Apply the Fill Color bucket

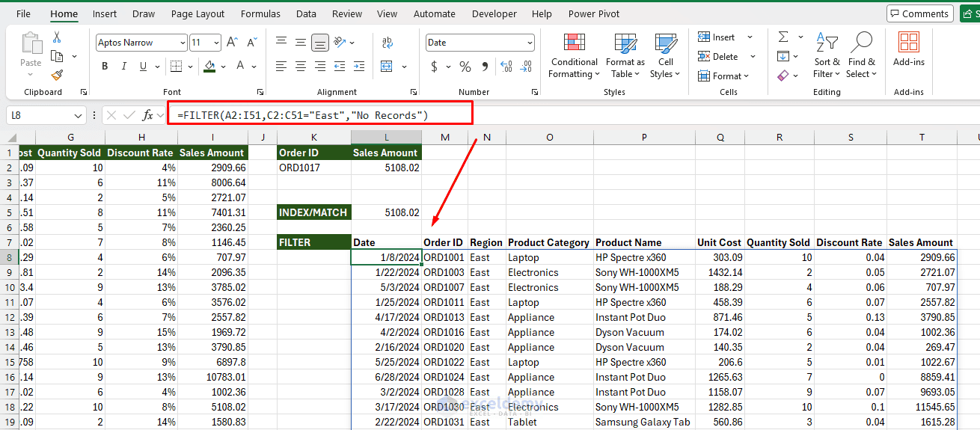tap(209, 67)
